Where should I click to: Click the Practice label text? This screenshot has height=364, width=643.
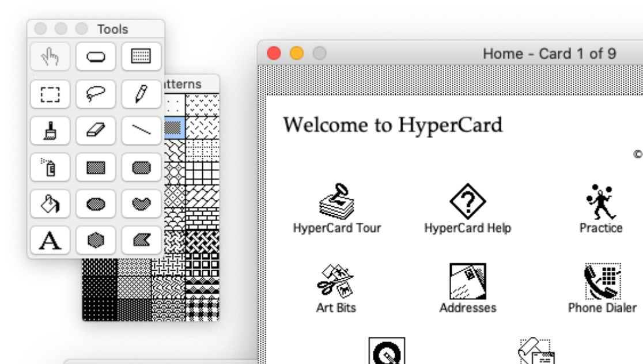point(601,228)
